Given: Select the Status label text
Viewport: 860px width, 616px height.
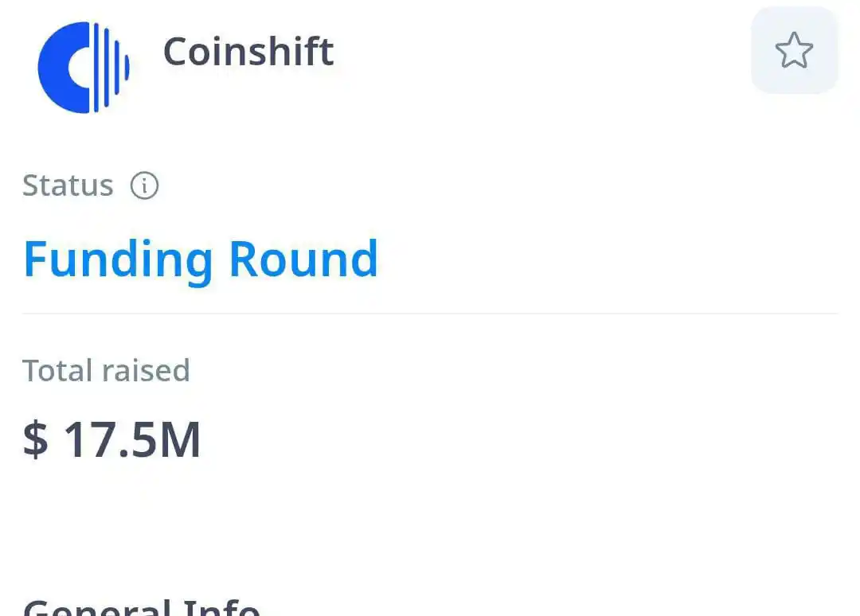Looking at the screenshot, I should point(68,185).
